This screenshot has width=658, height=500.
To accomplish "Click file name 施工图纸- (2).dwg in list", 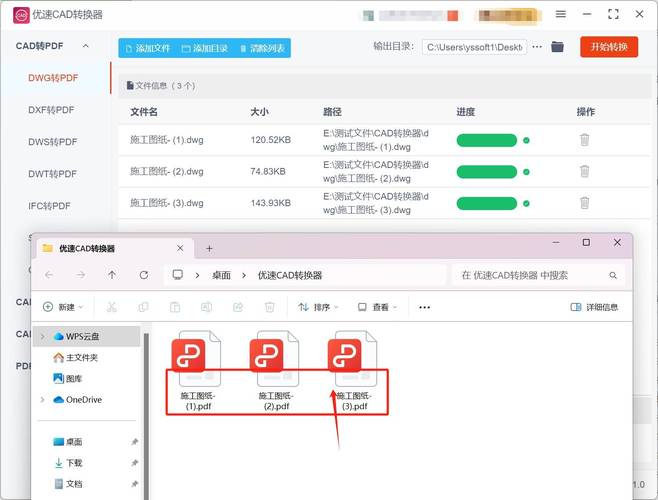I will 167,171.
